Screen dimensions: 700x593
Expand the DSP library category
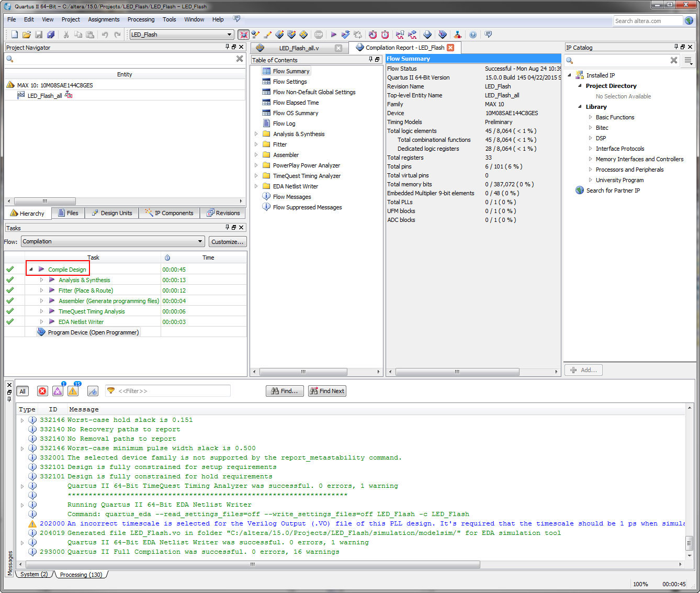click(x=590, y=138)
